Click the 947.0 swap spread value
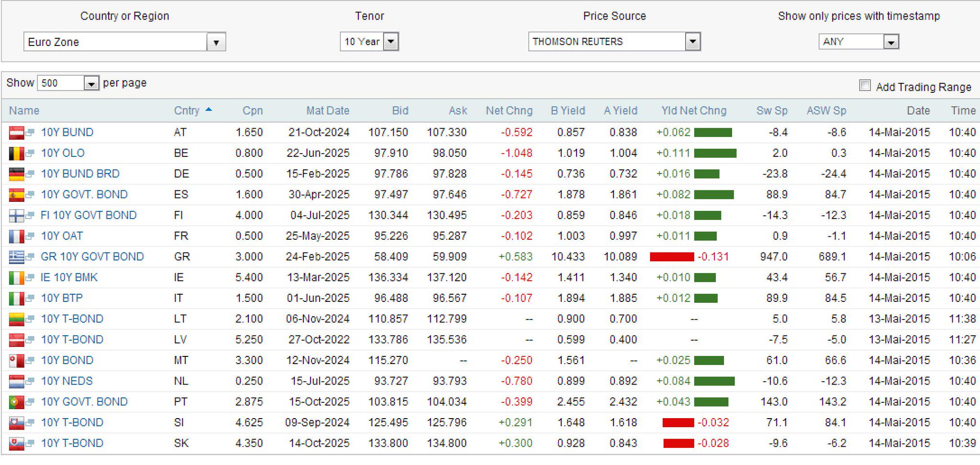The width and height of the screenshot is (980, 465). click(x=774, y=257)
